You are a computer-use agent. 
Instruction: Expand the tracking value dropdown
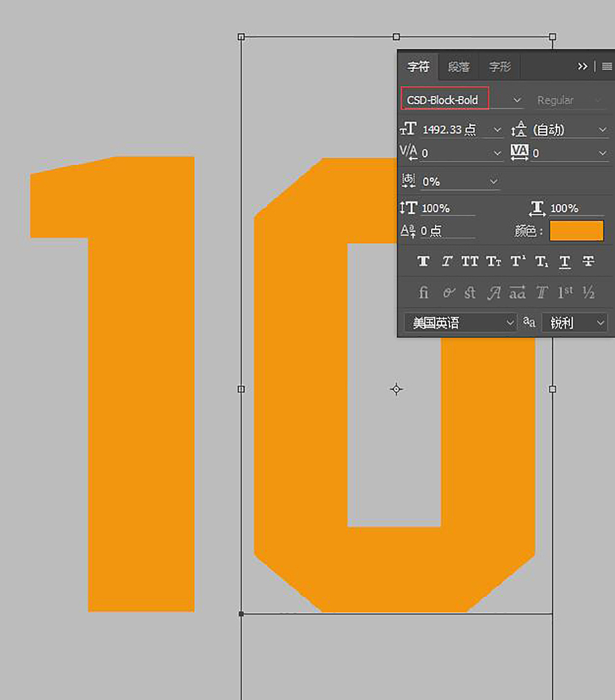pos(603,153)
